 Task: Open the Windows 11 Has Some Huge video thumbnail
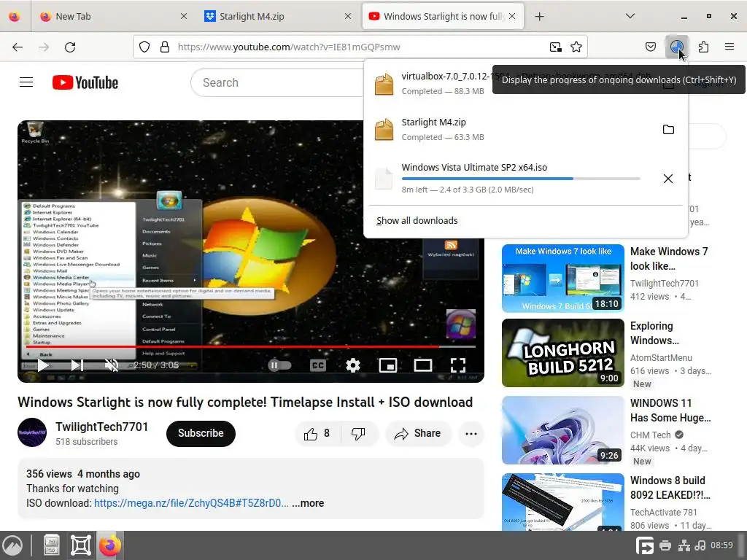562,430
